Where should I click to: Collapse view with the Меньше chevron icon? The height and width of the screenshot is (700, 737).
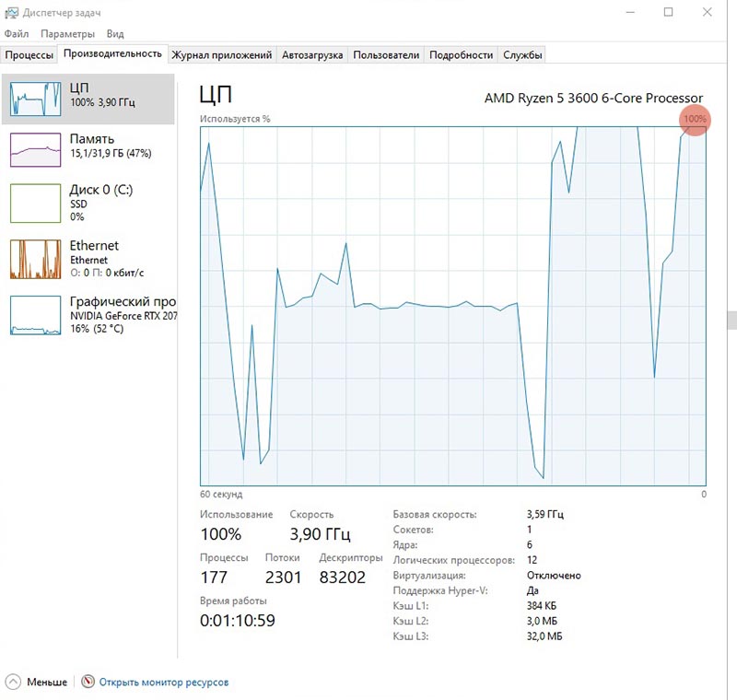click(x=13, y=682)
